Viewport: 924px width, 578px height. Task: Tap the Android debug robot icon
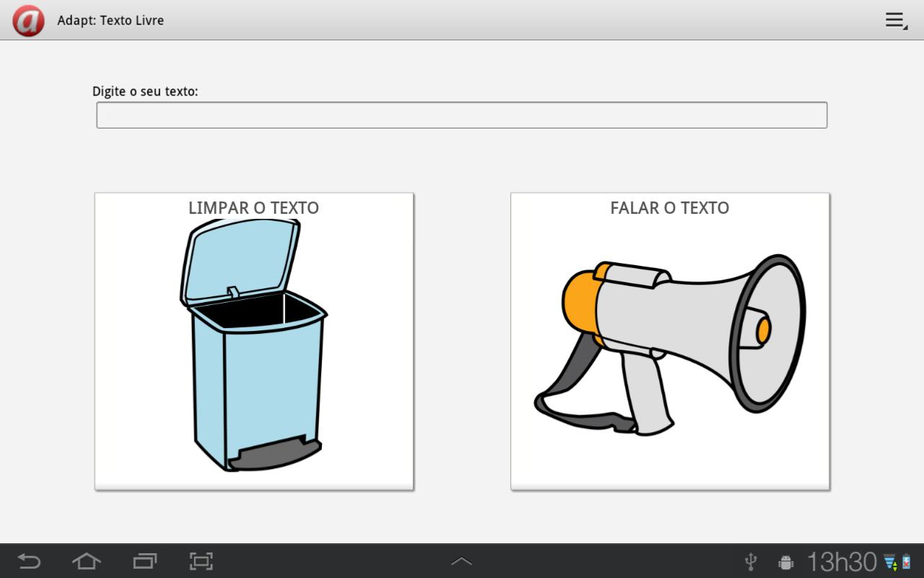[x=786, y=561]
